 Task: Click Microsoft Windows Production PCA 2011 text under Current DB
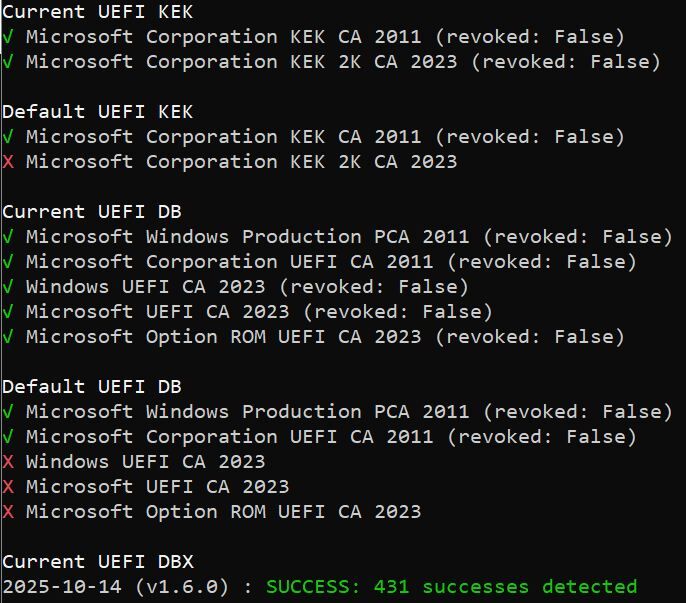click(248, 237)
